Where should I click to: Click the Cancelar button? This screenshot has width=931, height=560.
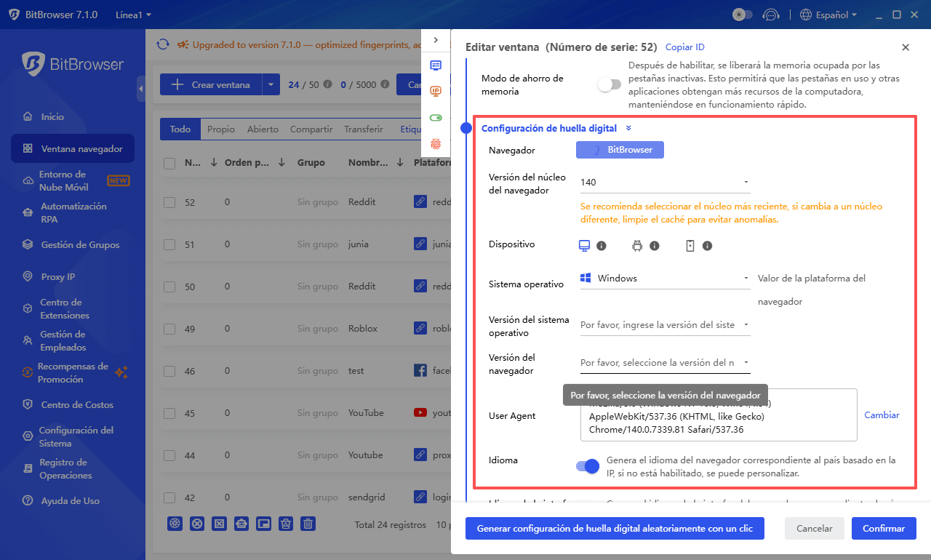tap(814, 529)
